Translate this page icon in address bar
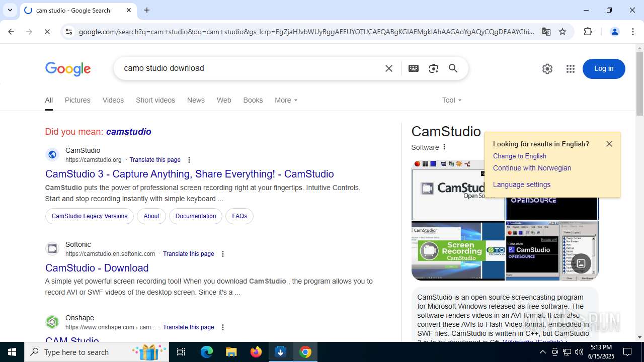Screen dimensions: 644x362 tap(546, 32)
